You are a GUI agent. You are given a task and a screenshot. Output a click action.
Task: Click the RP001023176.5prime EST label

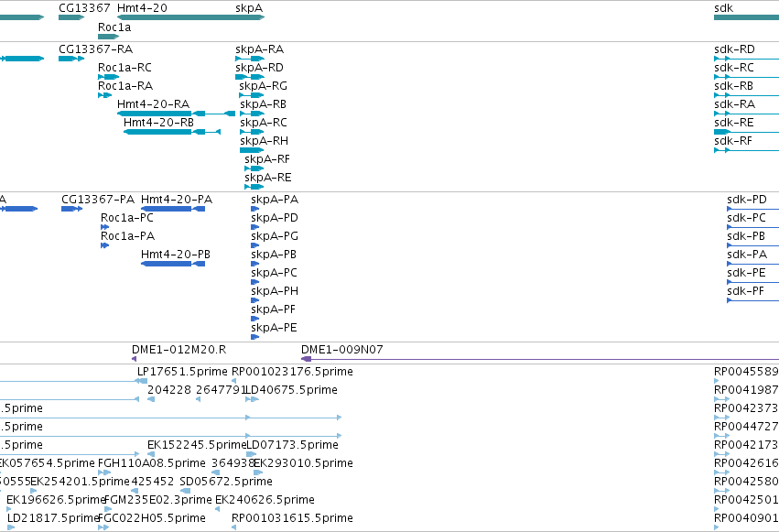click(x=292, y=372)
